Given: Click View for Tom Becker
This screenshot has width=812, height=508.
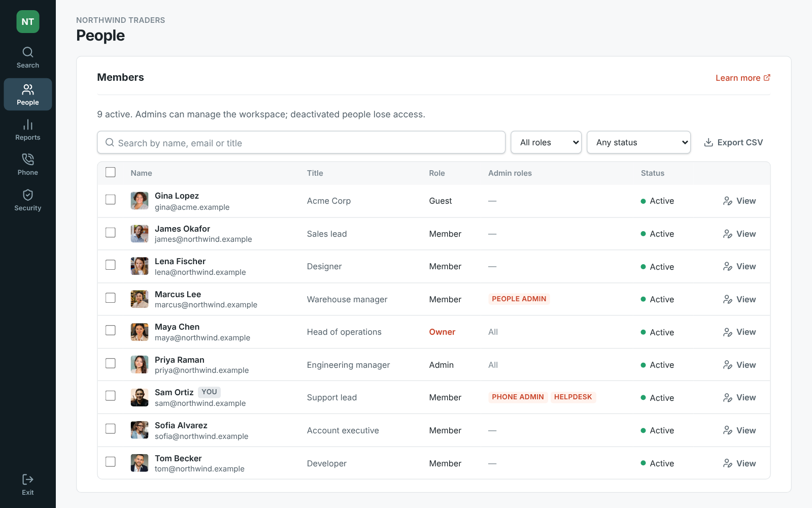Looking at the screenshot, I should click(739, 463).
